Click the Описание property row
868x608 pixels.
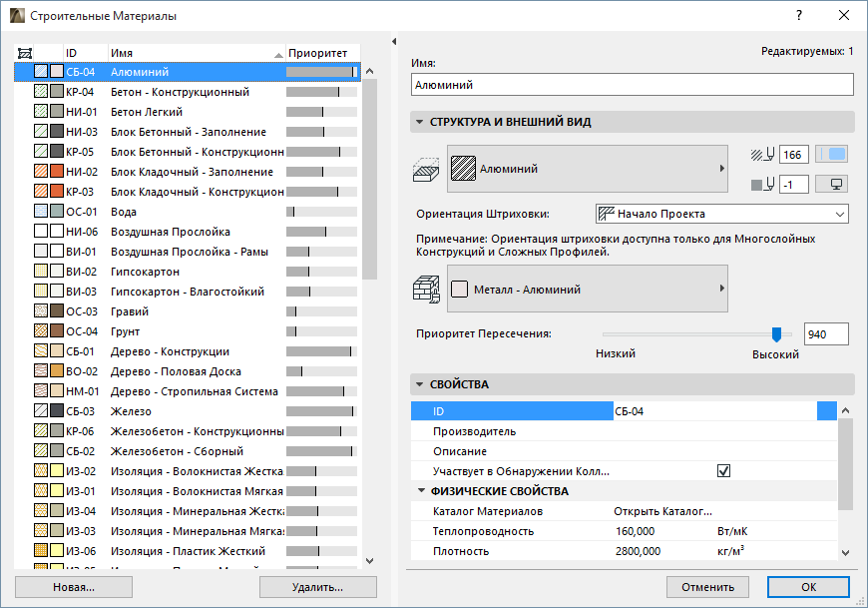624,450
